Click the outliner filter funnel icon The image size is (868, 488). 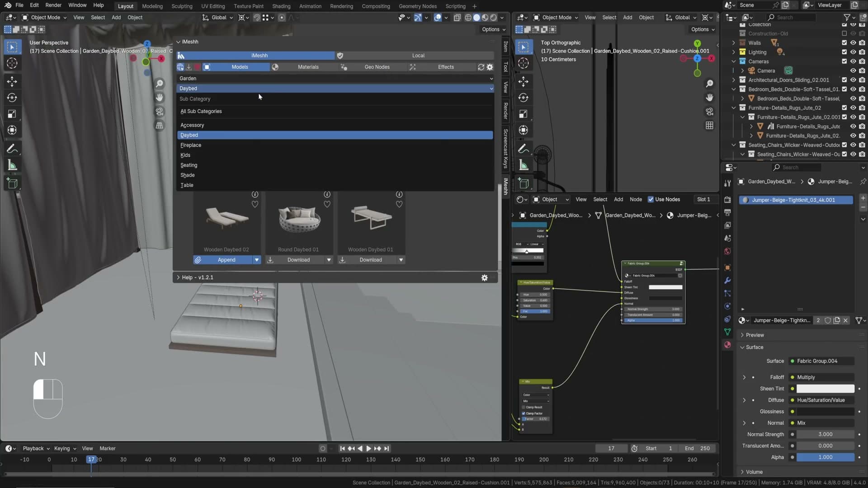click(847, 17)
